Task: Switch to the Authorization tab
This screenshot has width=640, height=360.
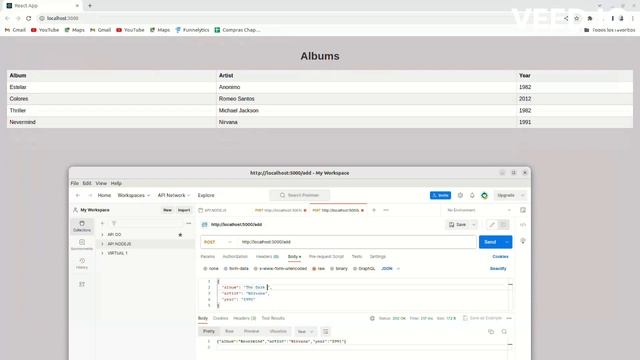Action: click(x=235, y=257)
